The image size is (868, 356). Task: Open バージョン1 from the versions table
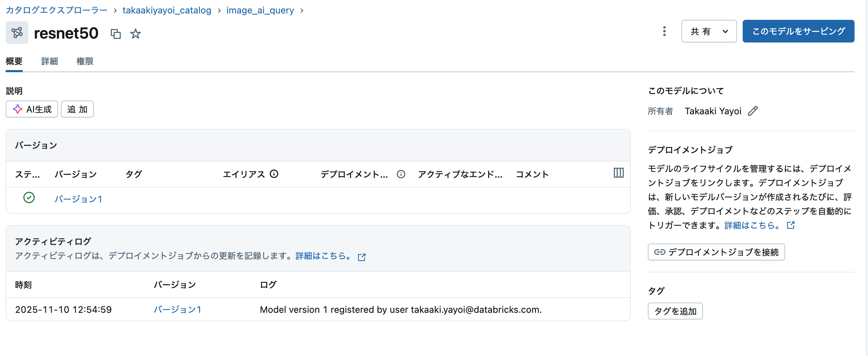point(79,199)
